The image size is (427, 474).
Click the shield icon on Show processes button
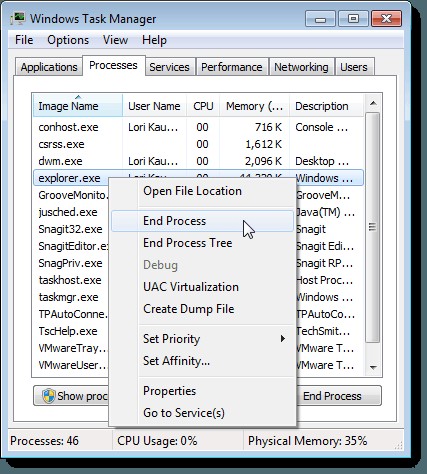pyautogui.click(x=49, y=396)
